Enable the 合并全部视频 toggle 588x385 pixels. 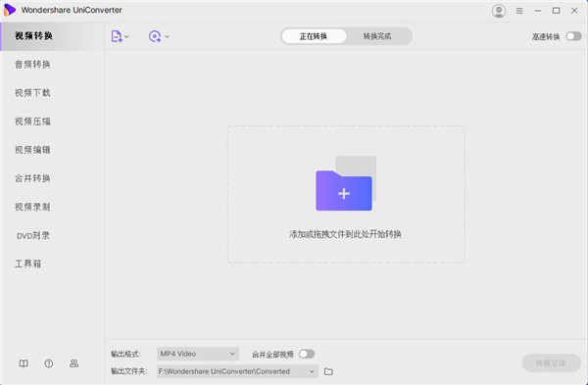tap(307, 354)
